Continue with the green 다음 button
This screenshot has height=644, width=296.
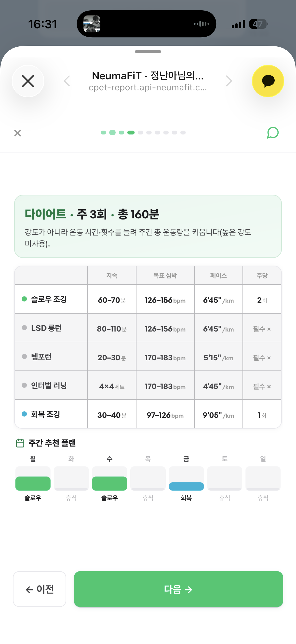178,589
